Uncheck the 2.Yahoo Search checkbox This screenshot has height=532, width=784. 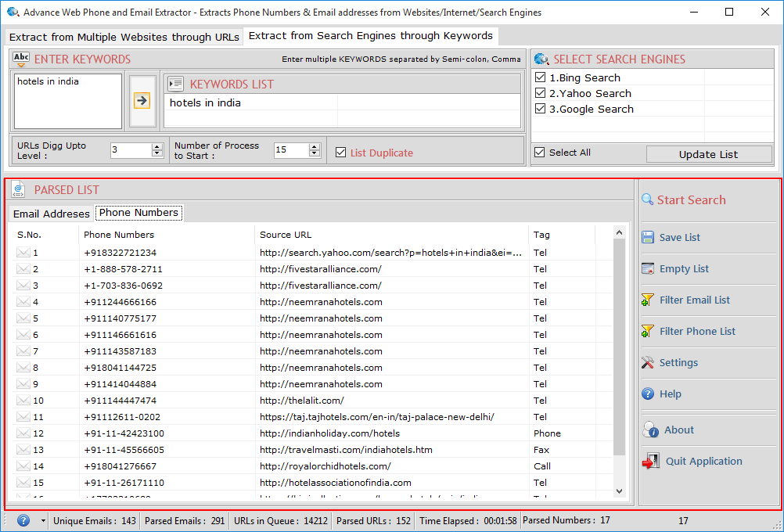click(x=540, y=93)
